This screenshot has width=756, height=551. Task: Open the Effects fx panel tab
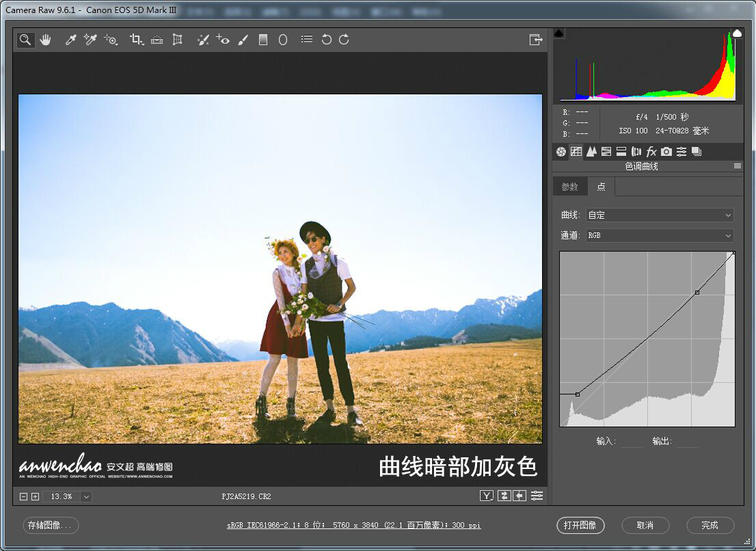coord(651,152)
